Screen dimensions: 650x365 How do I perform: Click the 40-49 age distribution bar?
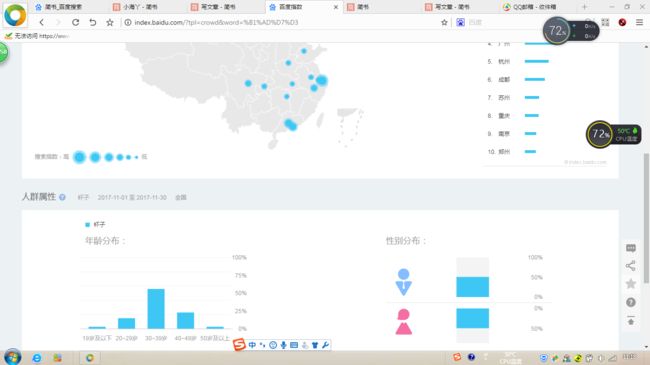point(185,321)
